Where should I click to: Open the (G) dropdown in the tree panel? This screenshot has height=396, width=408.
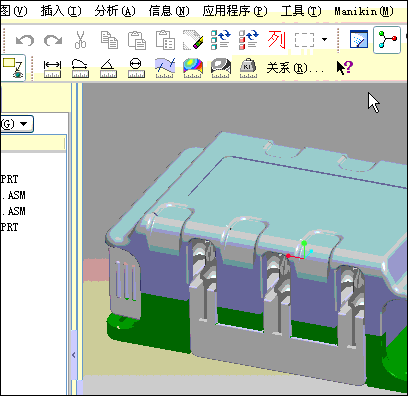[17, 124]
